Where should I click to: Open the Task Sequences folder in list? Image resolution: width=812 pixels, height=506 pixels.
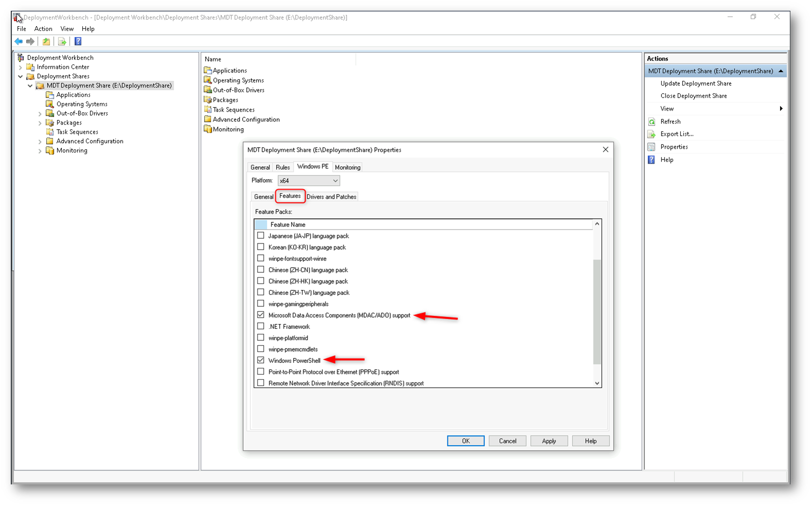pos(233,110)
